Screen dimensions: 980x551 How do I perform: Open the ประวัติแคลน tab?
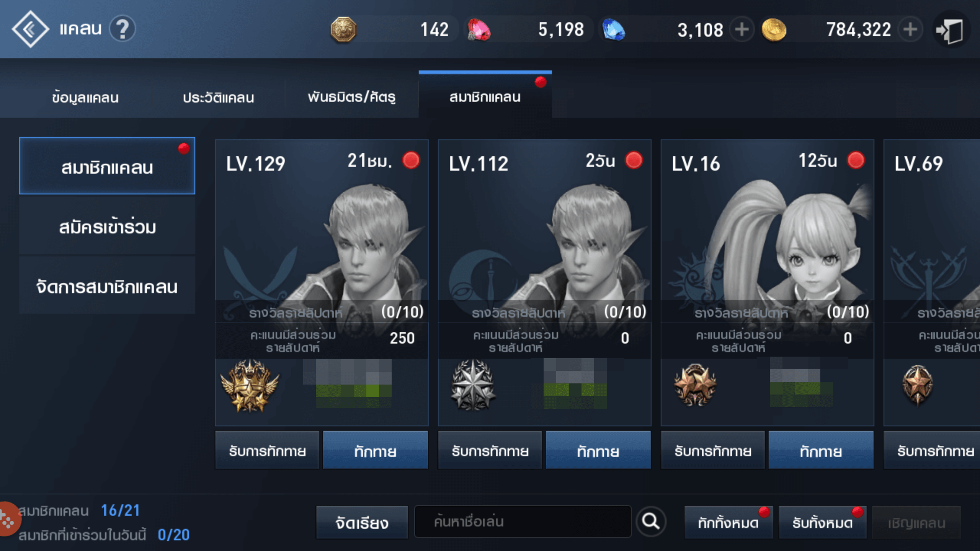[218, 97]
